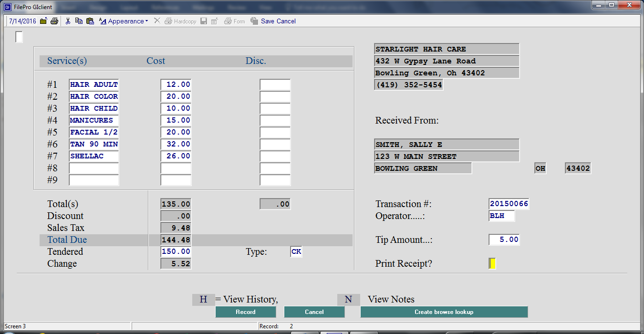Click the discount field for HAIR ADULT
This screenshot has width=644, height=334.
click(x=275, y=84)
